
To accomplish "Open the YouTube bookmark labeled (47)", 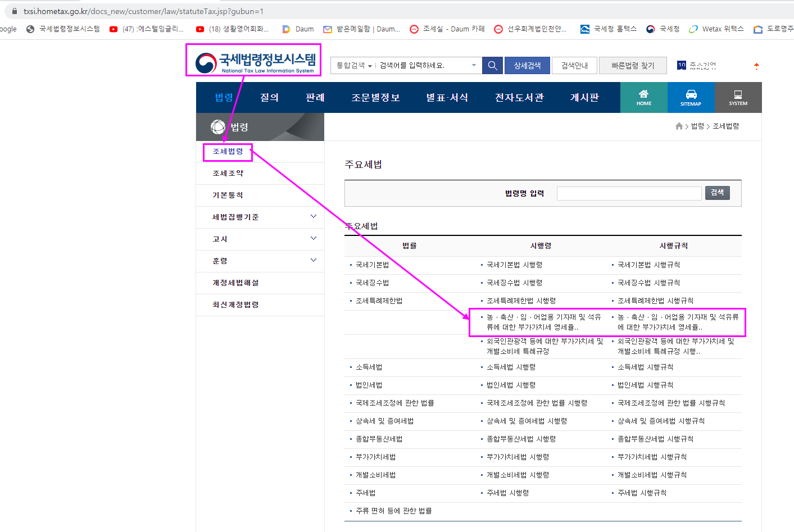I will pos(147,29).
